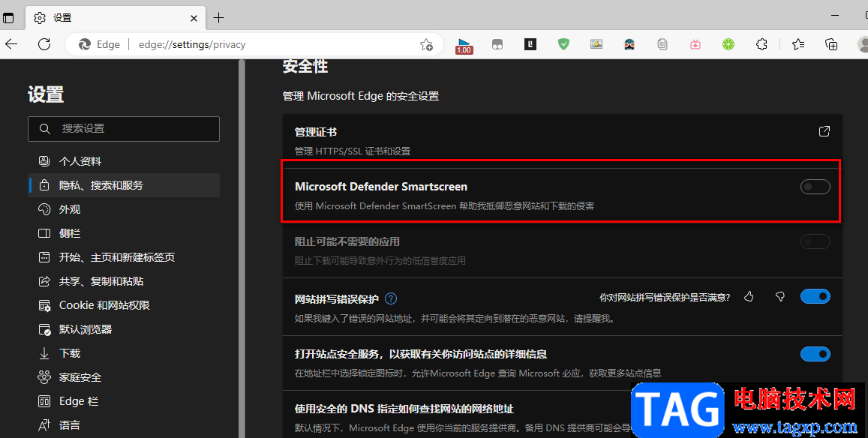Open 默认浏览器 settings section
Viewport: 868px width, 438px height.
[124, 329]
